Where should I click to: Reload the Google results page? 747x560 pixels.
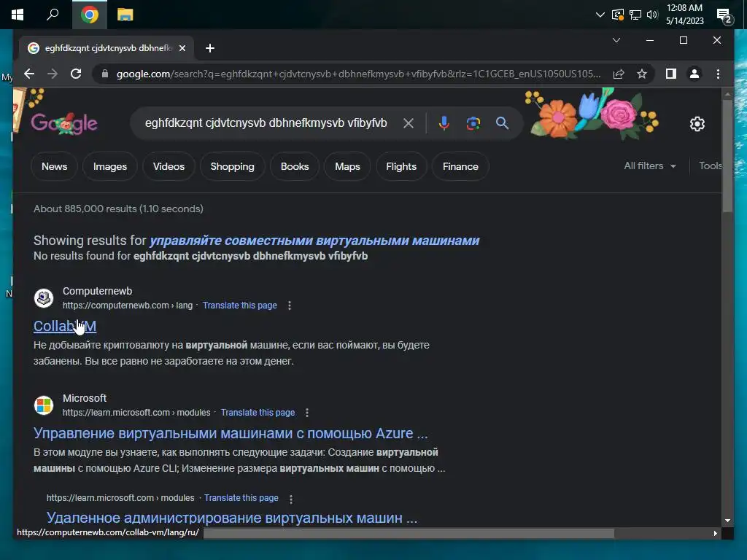click(x=76, y=74)
